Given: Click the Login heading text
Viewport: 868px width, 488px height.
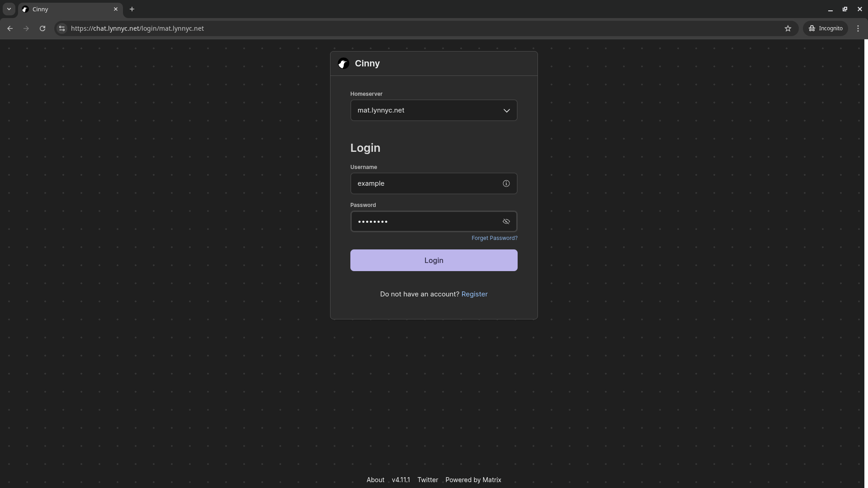Looking at the screenshot, I should pyautogui.click(x=365, y=148).
